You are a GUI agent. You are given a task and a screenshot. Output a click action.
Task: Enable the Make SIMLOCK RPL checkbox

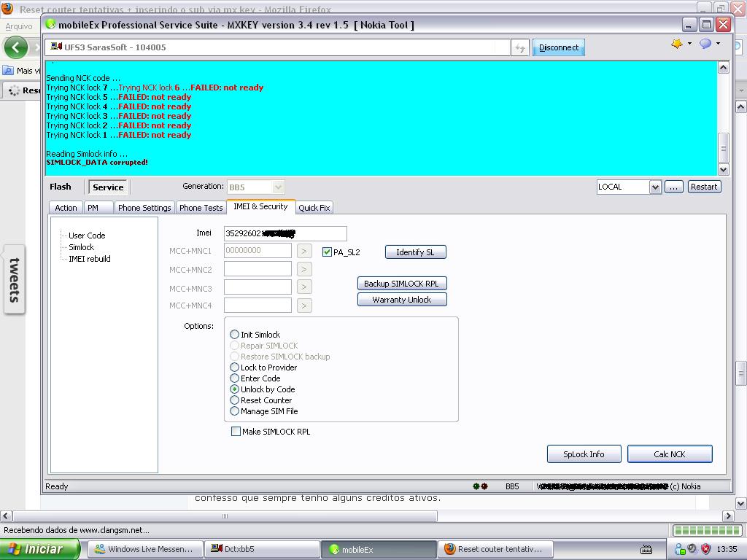[236, 432]
